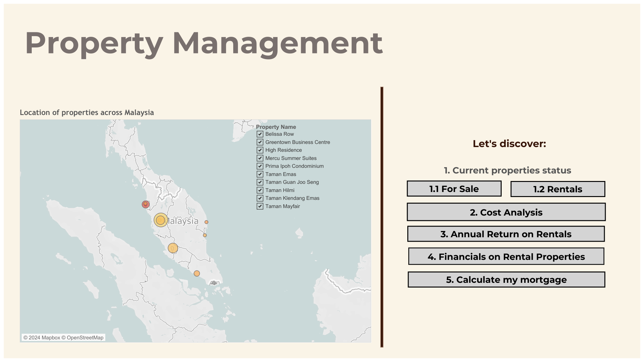
Task: Open 5. Calculate my mortgage
Action: [507, 280]
